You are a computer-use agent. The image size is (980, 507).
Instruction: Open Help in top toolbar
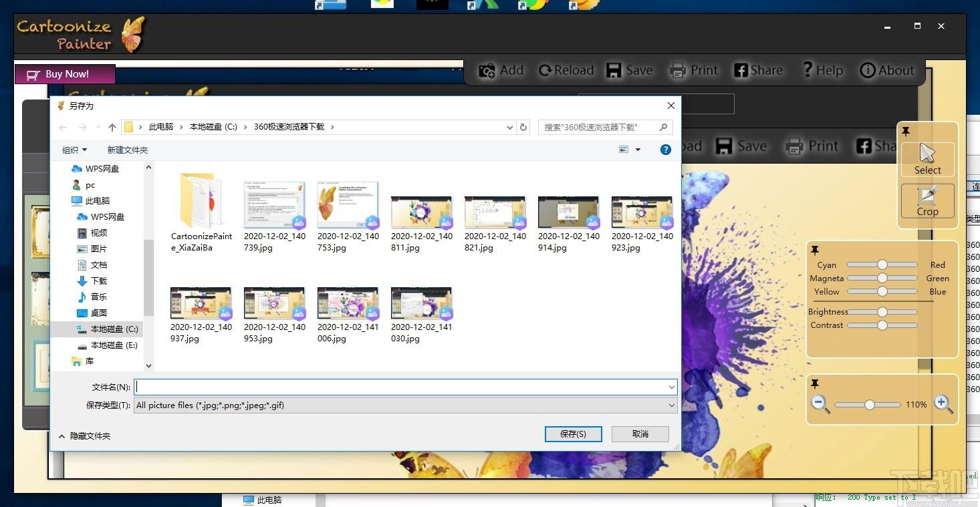pyautogui.click(x=822, y=70)
